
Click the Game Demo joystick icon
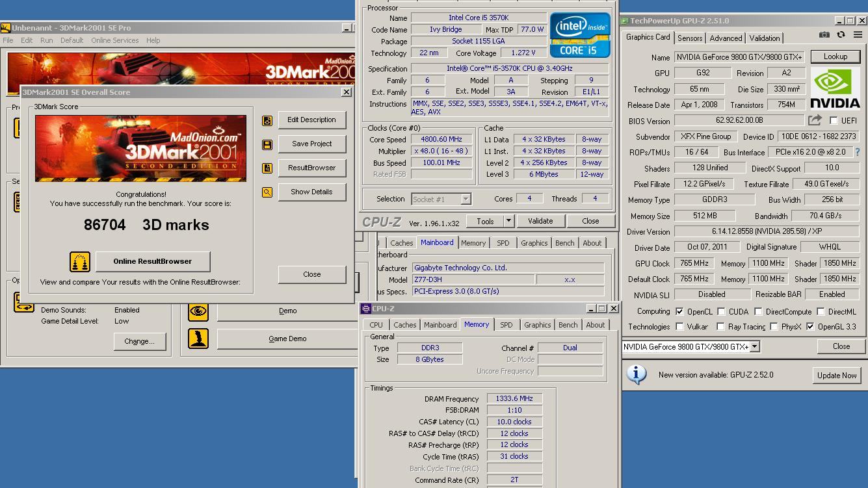pos(198,339)
